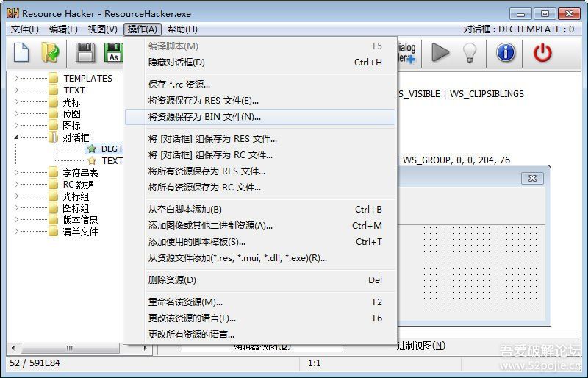This screenshot has width=588, height=378.
Task: Choose 将所有资源保存为 RES 文件...
Action: [260, 171]
